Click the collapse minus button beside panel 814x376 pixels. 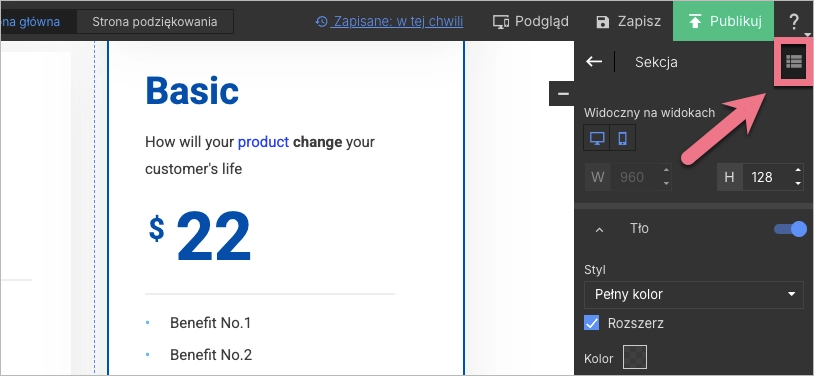point(563,93)
